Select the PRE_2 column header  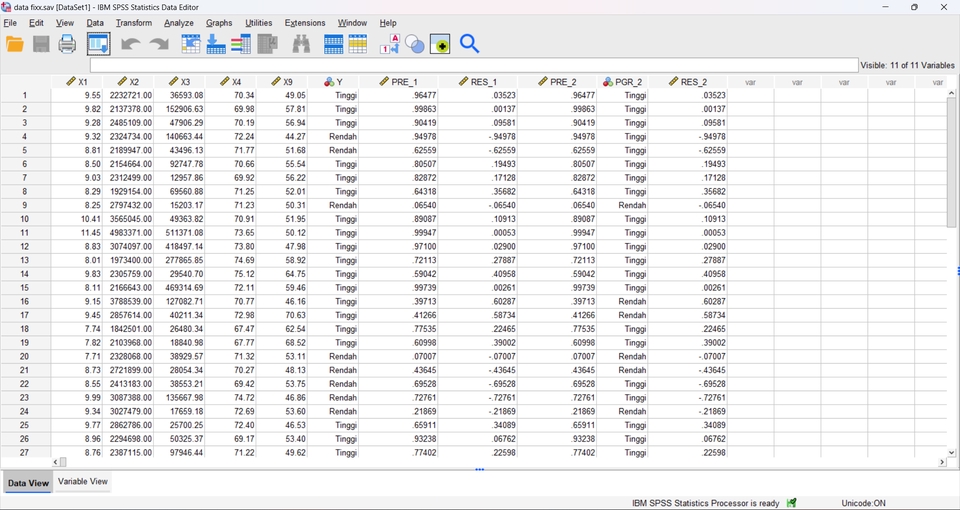click(x=557, y=81)
